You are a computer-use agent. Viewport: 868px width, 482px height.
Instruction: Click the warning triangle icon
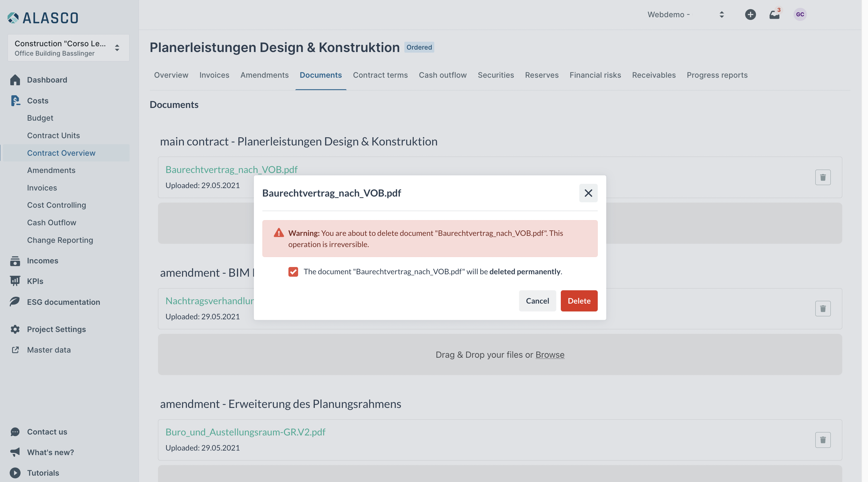[x=279, y=233]
